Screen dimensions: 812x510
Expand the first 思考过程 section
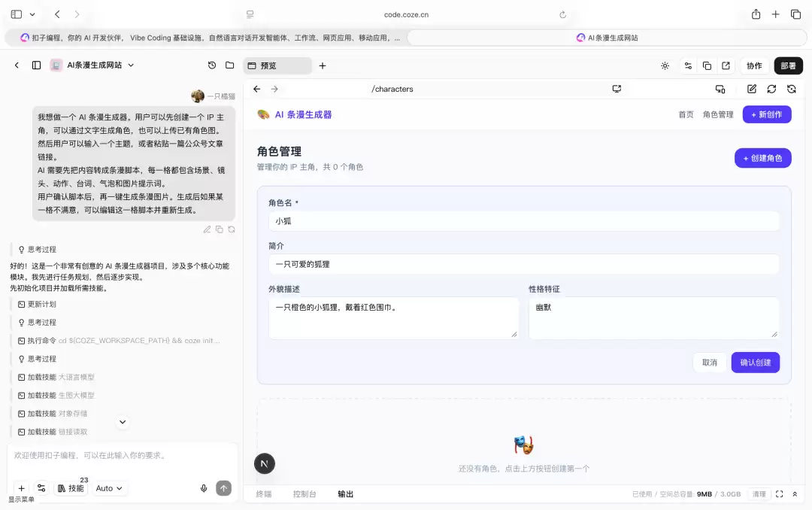point(38,249)
